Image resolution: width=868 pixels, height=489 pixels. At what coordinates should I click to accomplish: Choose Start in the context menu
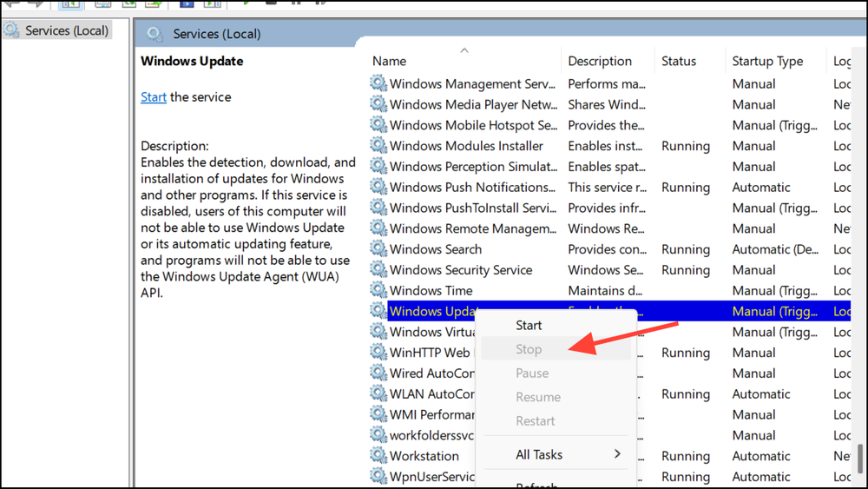(x=529, y=325)
